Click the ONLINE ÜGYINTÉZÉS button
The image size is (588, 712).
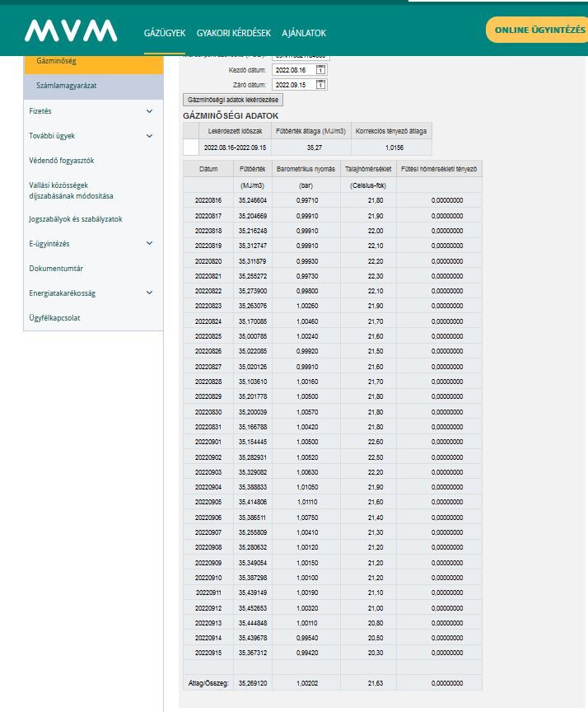537,30
